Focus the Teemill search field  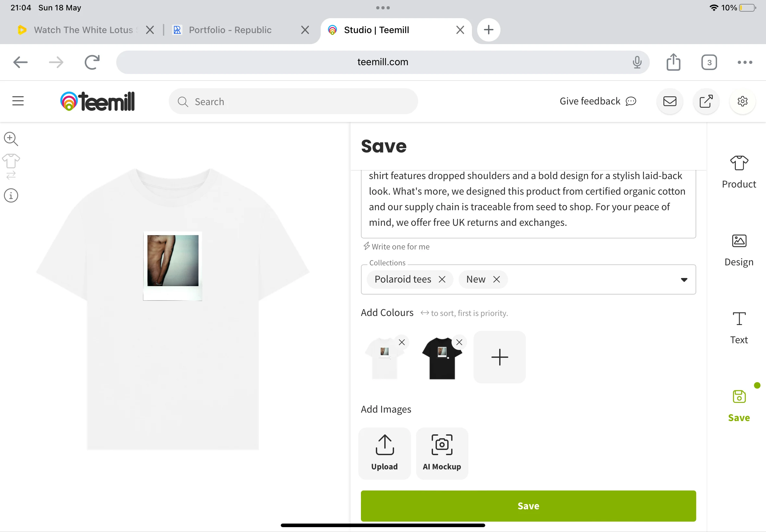pyautogui.click(x=293, y=102)
